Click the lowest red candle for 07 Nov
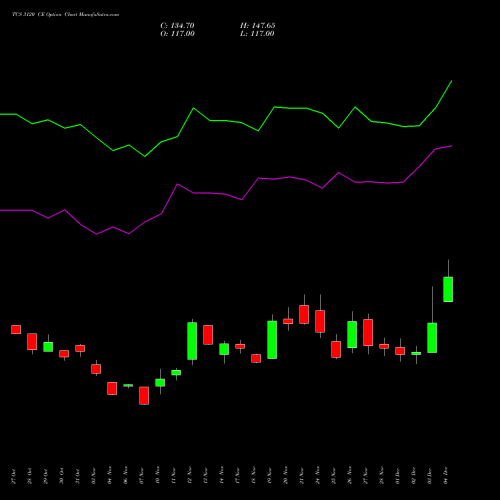 144,395
